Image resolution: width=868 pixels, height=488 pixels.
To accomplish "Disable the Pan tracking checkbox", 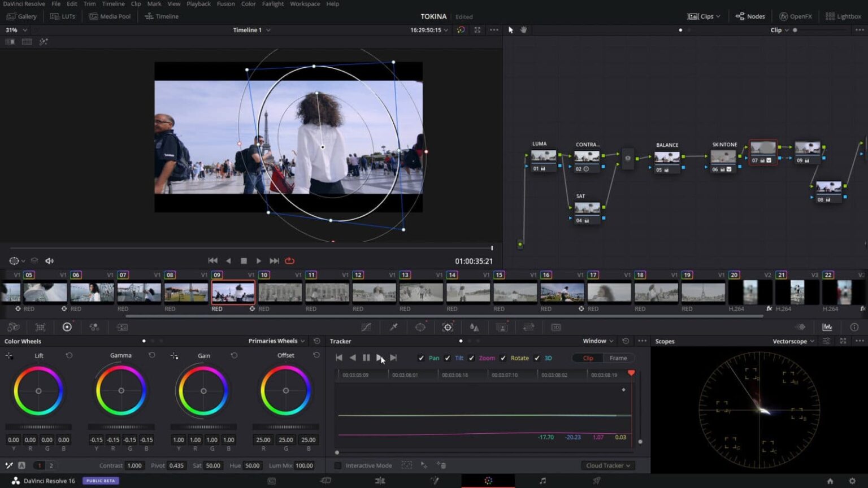I will tap(421, 358).
